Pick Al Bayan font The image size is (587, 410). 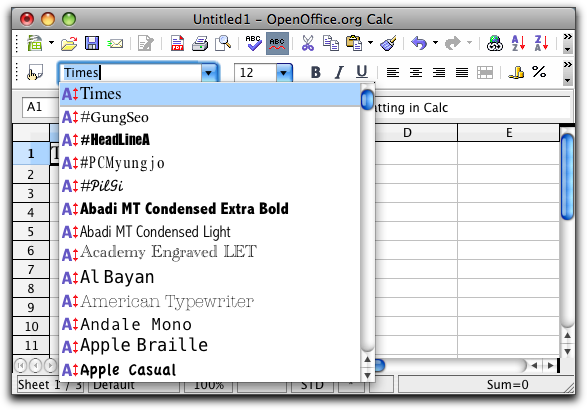(x=210, y=277)
